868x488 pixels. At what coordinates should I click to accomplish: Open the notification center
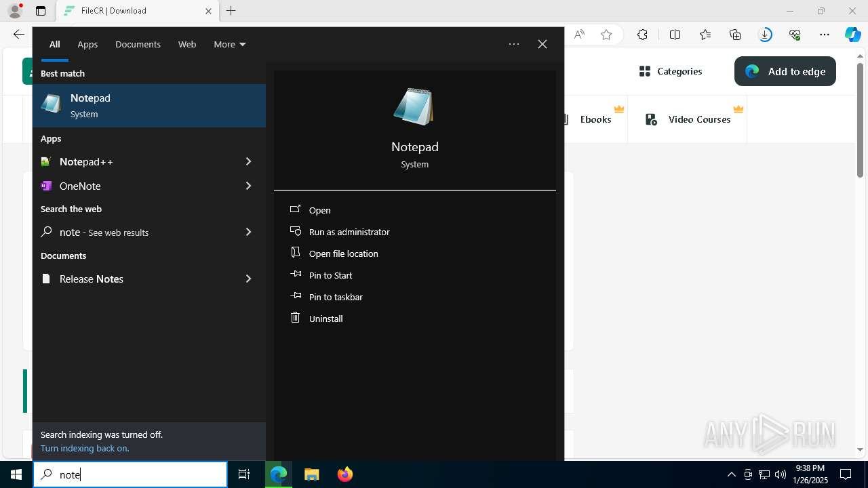pyautogui.click(x=846, y=474)
